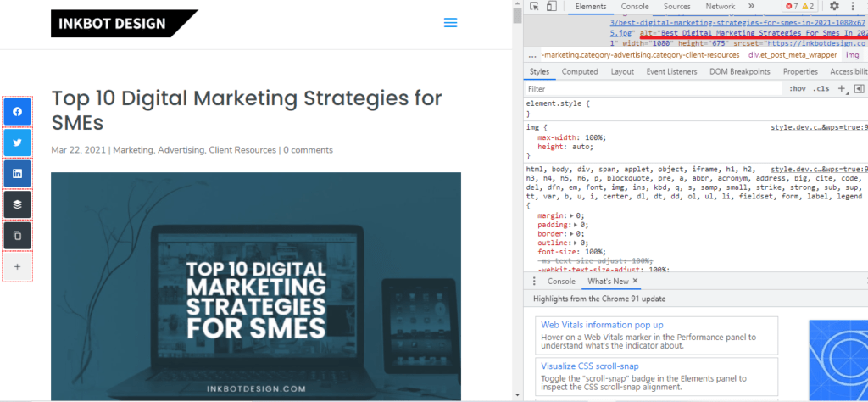Focus the Styles Filter input field
This screenshot has width=868, height=402.
tap(654, 88)
